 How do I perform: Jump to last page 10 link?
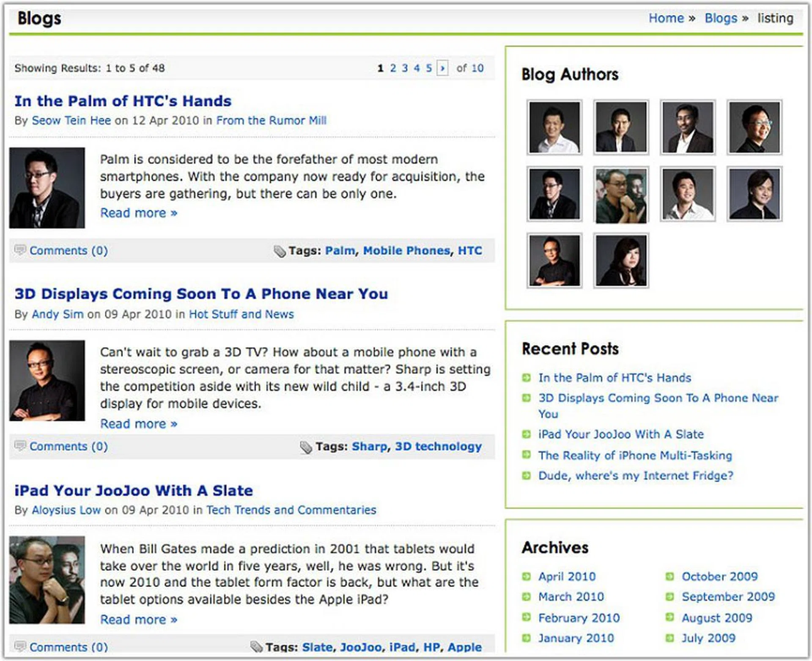477,68
